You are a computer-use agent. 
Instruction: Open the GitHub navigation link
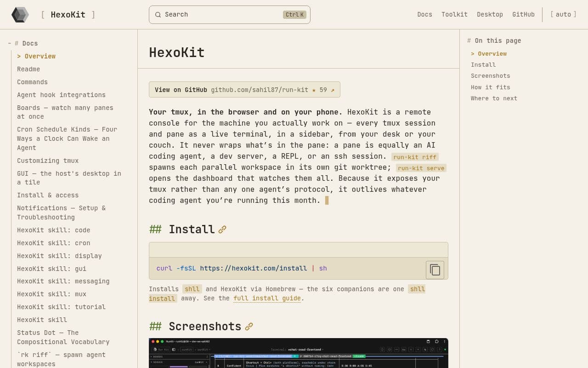(523, 15)
